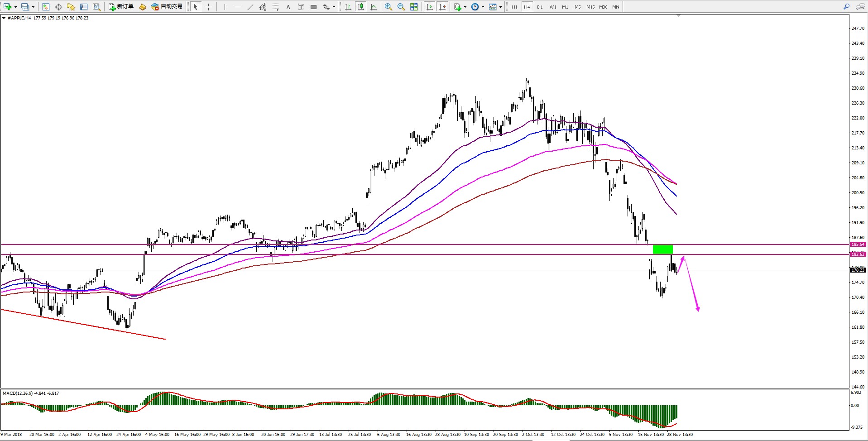The image size is (868, 441).
Task: Draw a horizontal line tool
Action: [237, 7]
